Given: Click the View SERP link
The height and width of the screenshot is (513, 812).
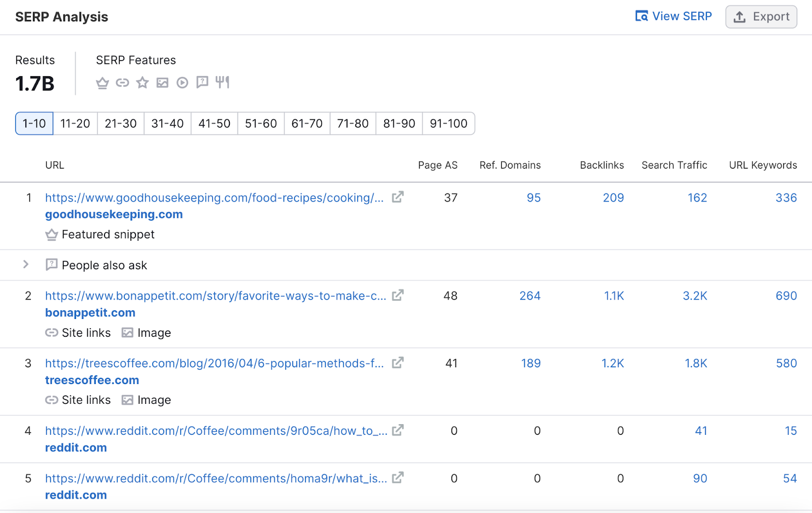Looking at the screenshot, I should pos(673,16).
